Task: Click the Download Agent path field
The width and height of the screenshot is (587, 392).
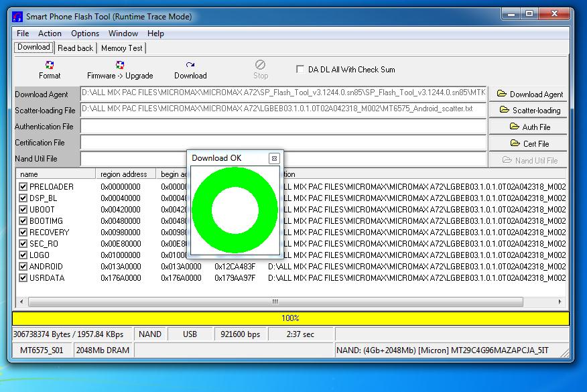Action: pos(281,94)
